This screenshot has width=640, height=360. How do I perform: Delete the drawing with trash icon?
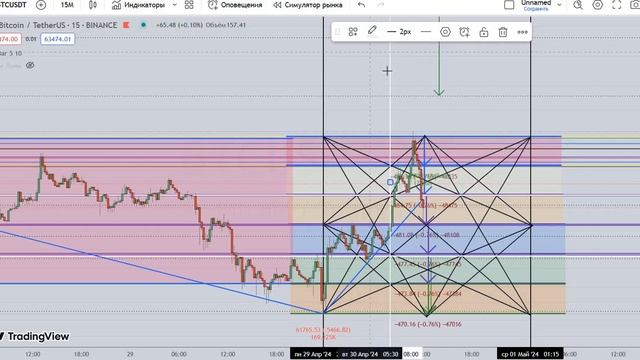(503, 32)
